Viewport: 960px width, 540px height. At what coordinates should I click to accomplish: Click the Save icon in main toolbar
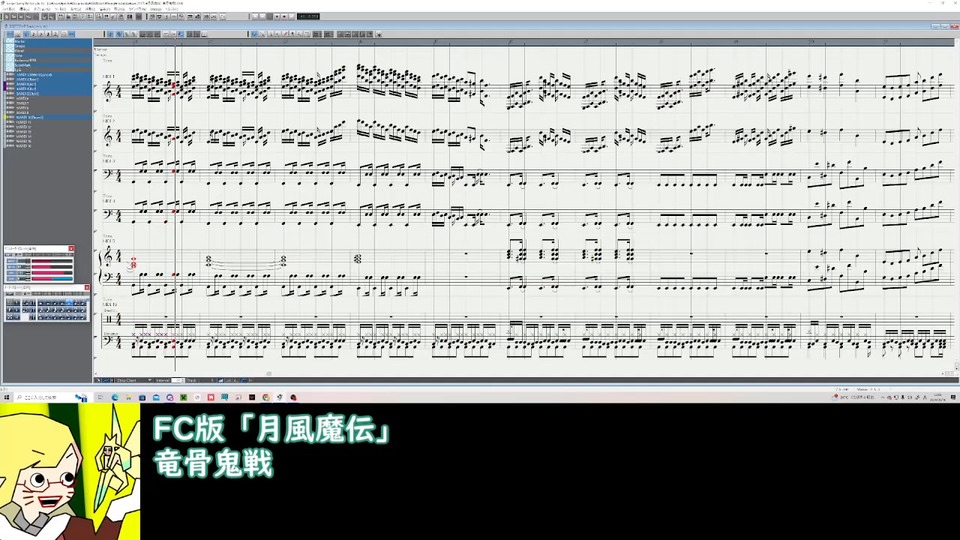click(21, 17)
